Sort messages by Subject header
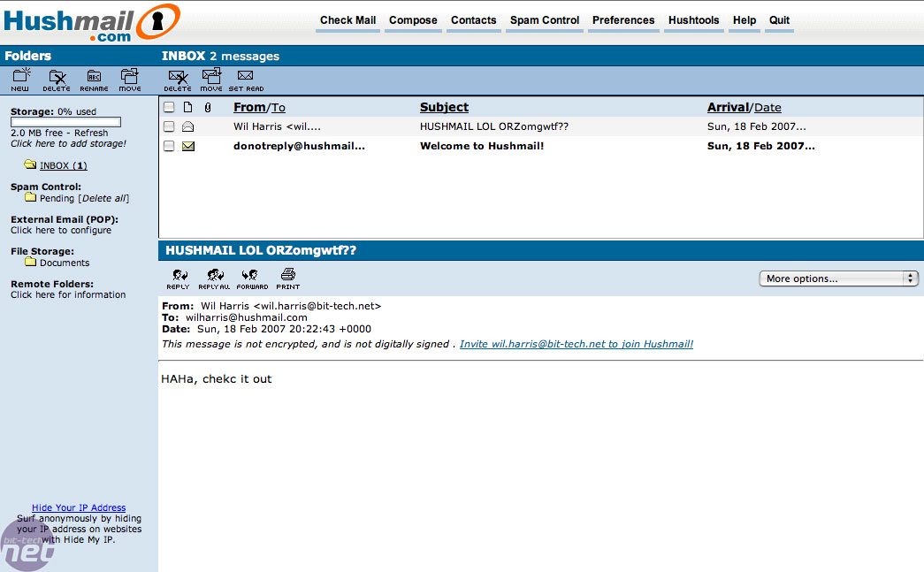The image size is (924, 572). point(445,107)
